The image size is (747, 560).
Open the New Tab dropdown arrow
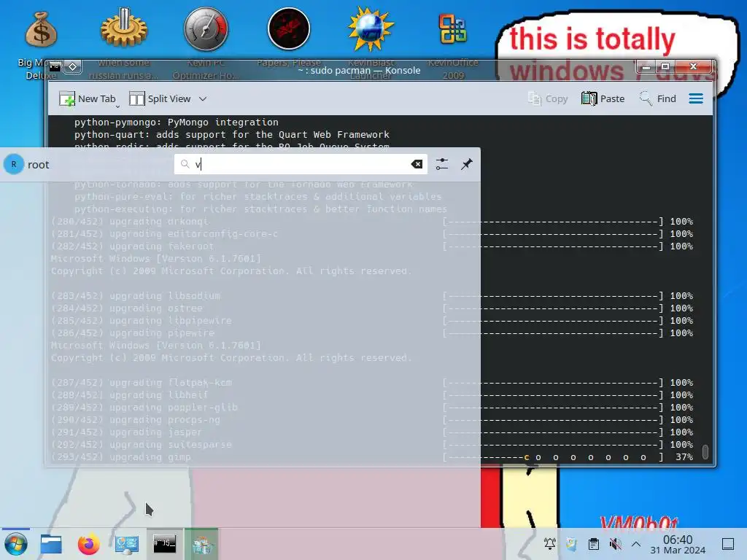click(x=117, y=106)
